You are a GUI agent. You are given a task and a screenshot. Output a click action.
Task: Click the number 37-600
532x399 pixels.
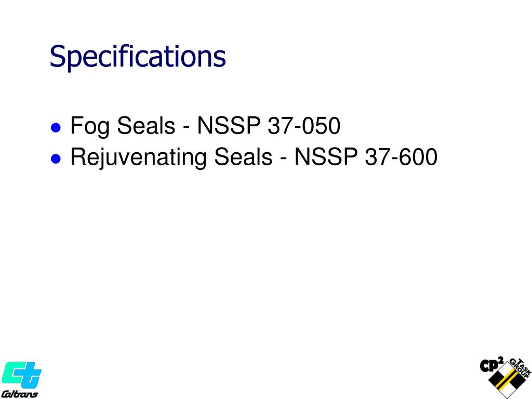402,156
